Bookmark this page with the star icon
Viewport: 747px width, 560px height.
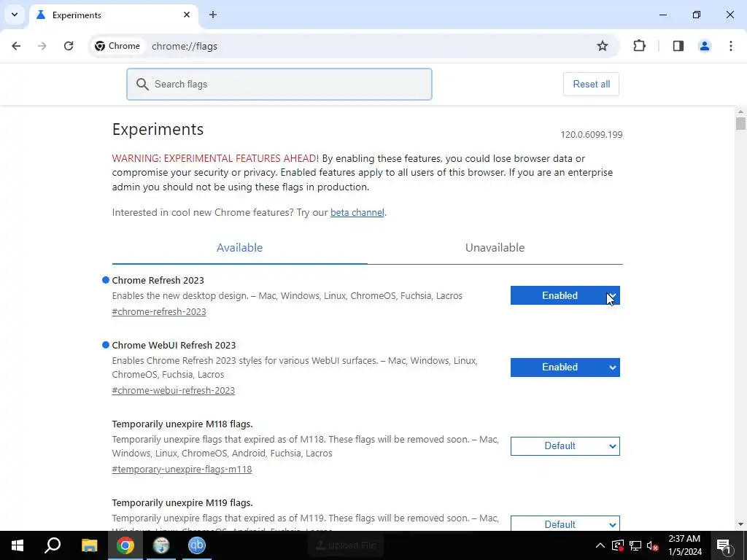click(602, 46)
